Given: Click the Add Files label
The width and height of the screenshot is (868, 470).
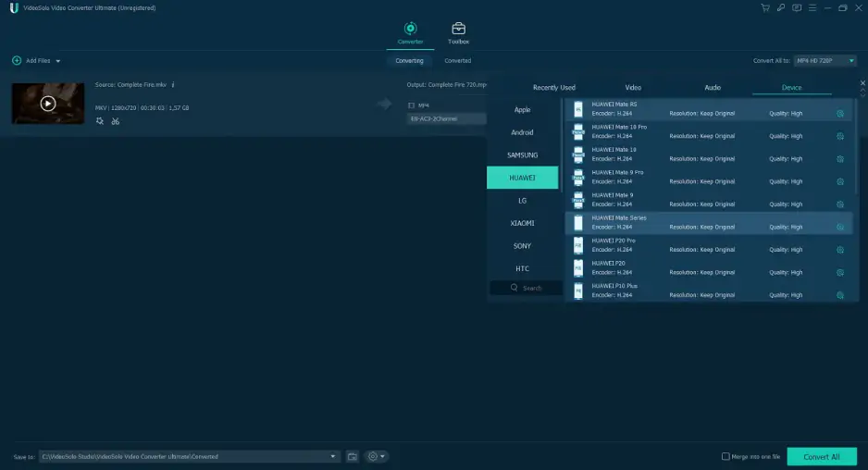Looking at the screenshot, I should pos(38,61).
